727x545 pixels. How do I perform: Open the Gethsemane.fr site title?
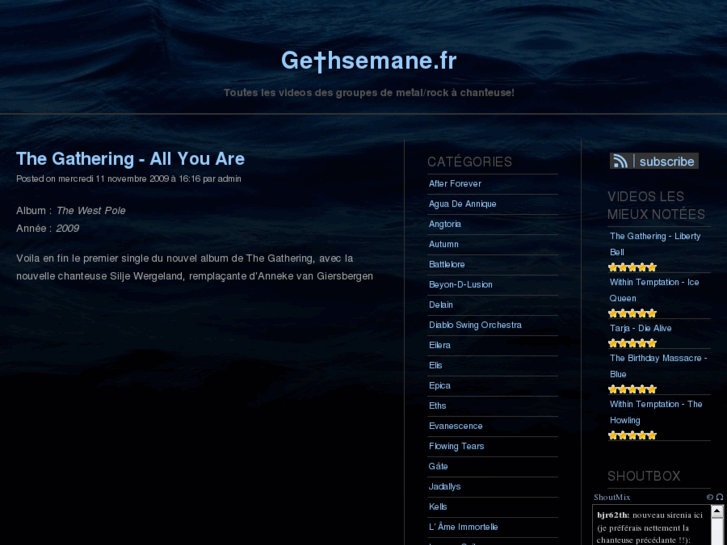coord(369,61)
